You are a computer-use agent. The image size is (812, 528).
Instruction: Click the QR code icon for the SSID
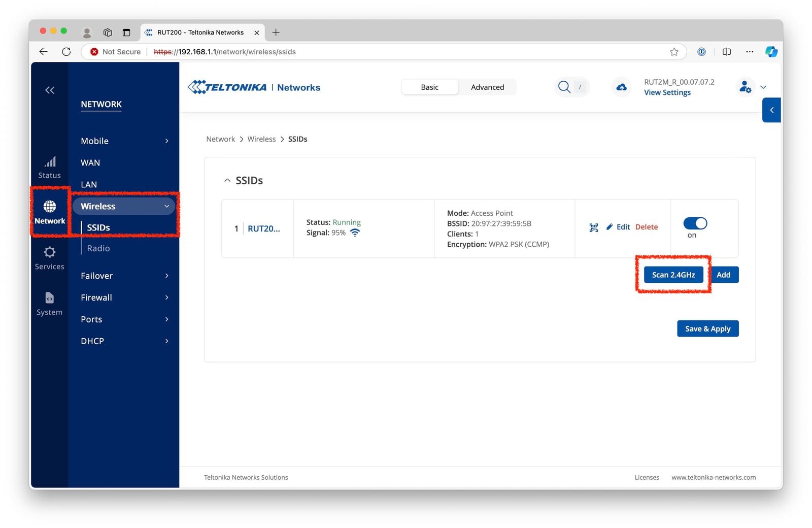(x=593, y=227)
